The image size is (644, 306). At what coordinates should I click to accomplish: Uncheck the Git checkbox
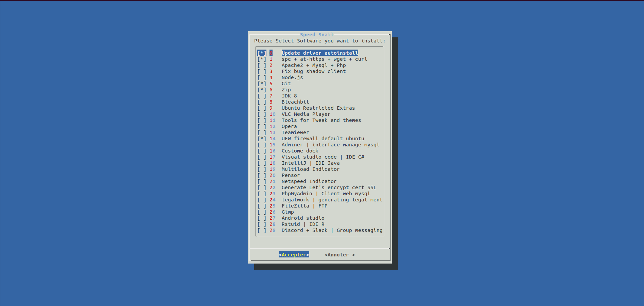[x=262, y=84]
